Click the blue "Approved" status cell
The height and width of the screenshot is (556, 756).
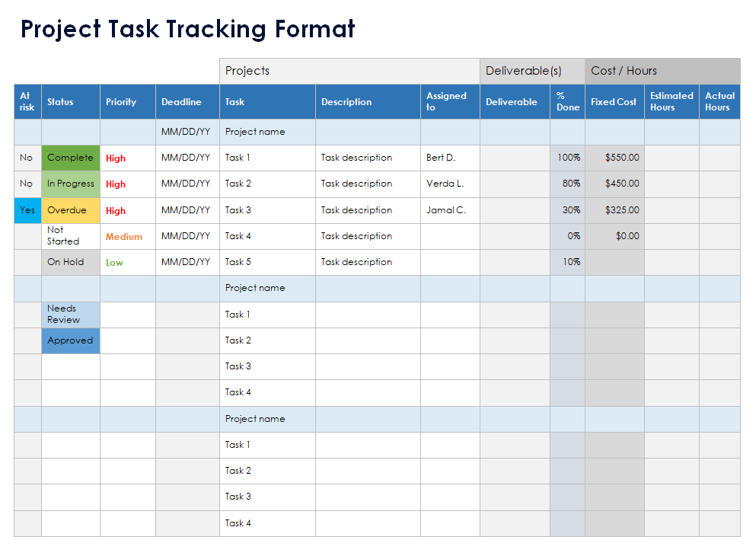(x=70, y=340)
